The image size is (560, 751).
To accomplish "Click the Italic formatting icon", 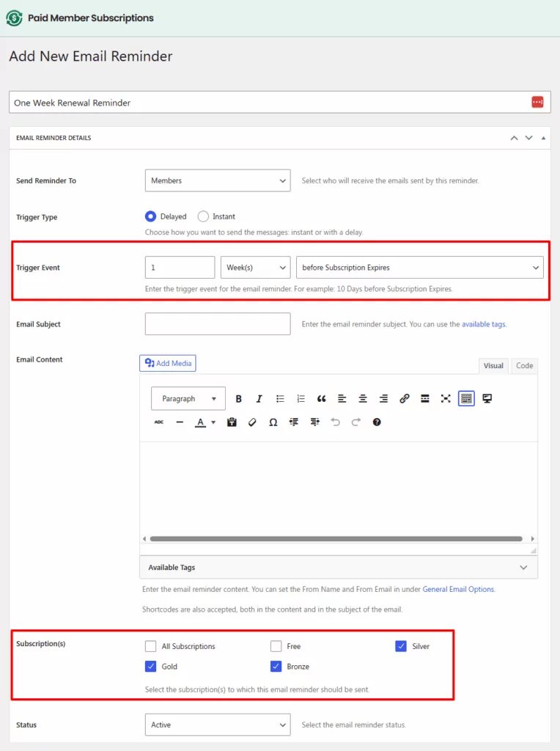I will 259,399.
